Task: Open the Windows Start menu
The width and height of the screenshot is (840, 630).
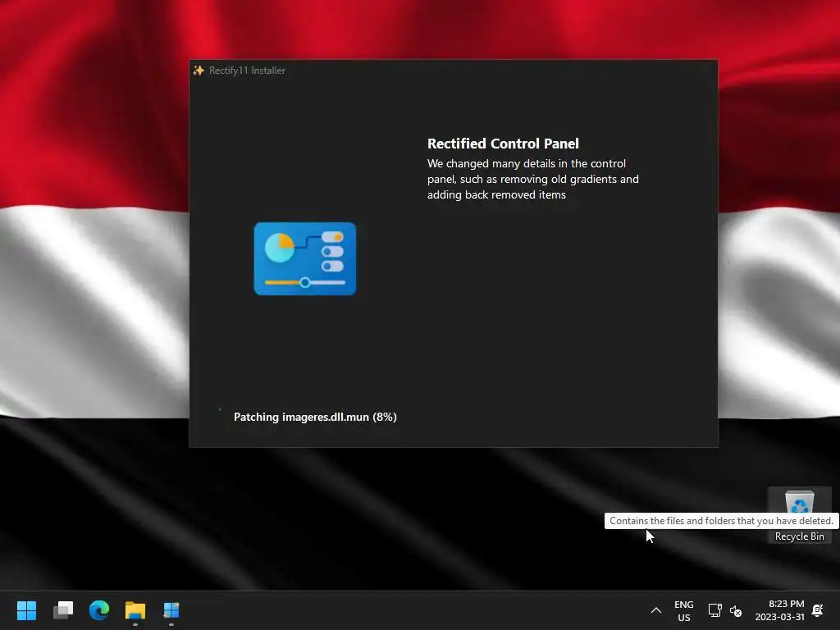Action: (26, 610)
